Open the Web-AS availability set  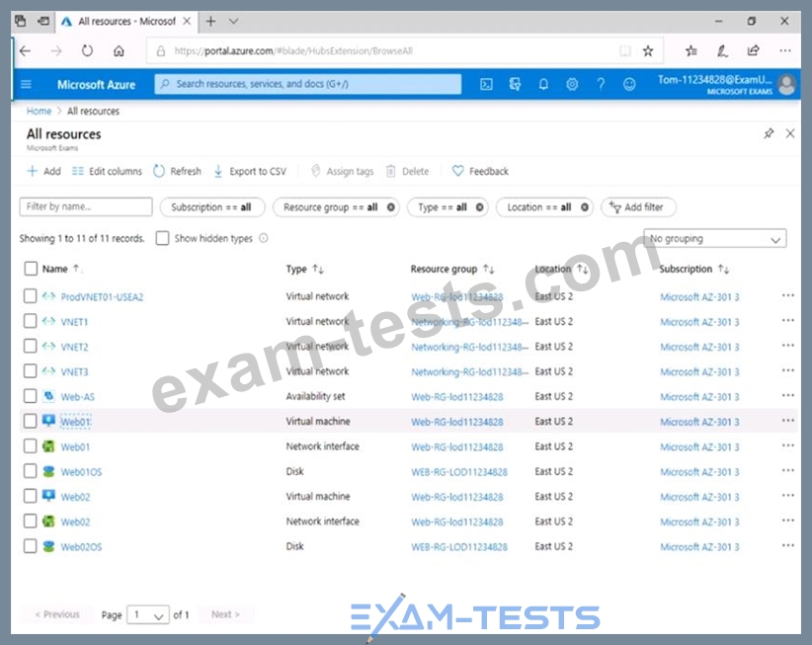pos(78,396)
